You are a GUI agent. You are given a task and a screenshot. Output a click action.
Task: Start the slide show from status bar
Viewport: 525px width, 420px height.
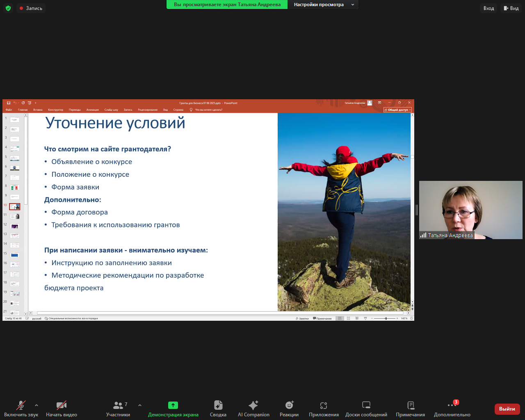[365, 318]
